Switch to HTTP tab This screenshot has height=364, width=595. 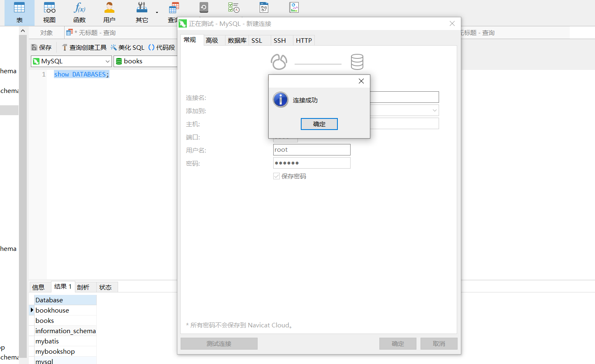[x=304, y=40]
